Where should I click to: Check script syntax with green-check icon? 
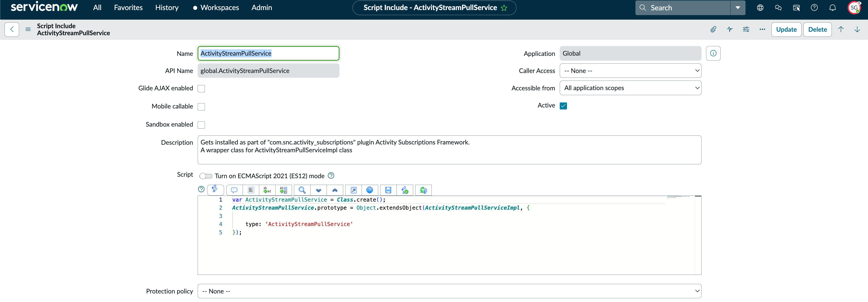(405, 190)
